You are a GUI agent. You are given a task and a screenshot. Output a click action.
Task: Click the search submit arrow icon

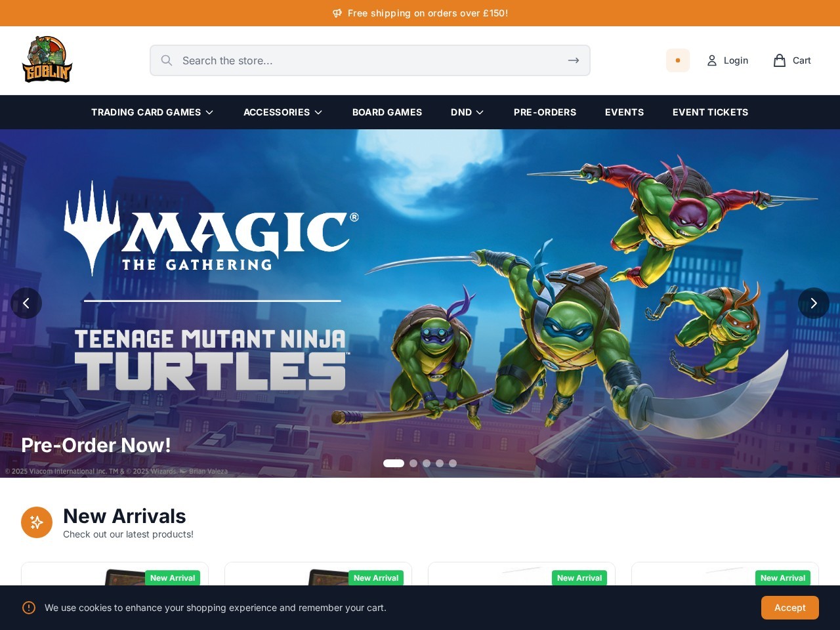(x=573, y=60)
